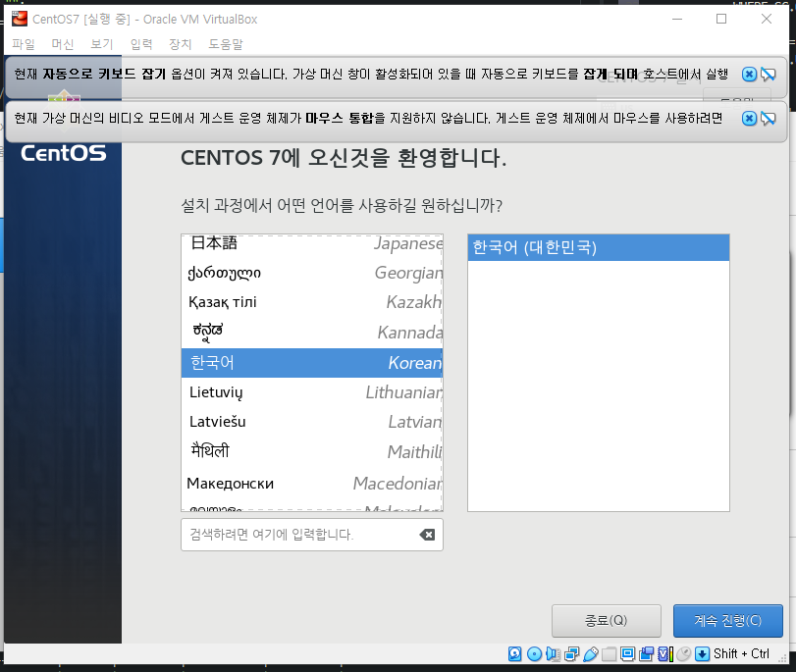Select Macedonian in the language list
The height and width of the screenshot is (672, 796).
click(312, 483)
